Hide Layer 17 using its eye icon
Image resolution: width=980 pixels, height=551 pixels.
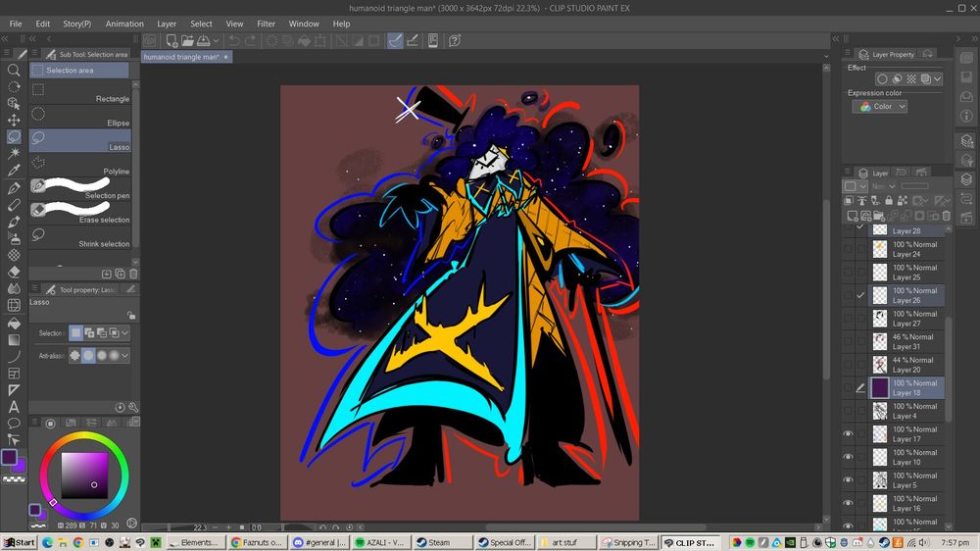[848, 433]
